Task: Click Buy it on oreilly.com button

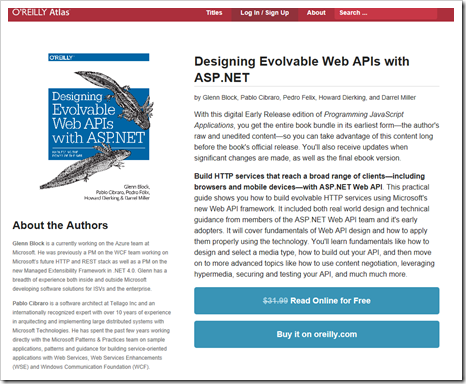Action: pos(317,334)
